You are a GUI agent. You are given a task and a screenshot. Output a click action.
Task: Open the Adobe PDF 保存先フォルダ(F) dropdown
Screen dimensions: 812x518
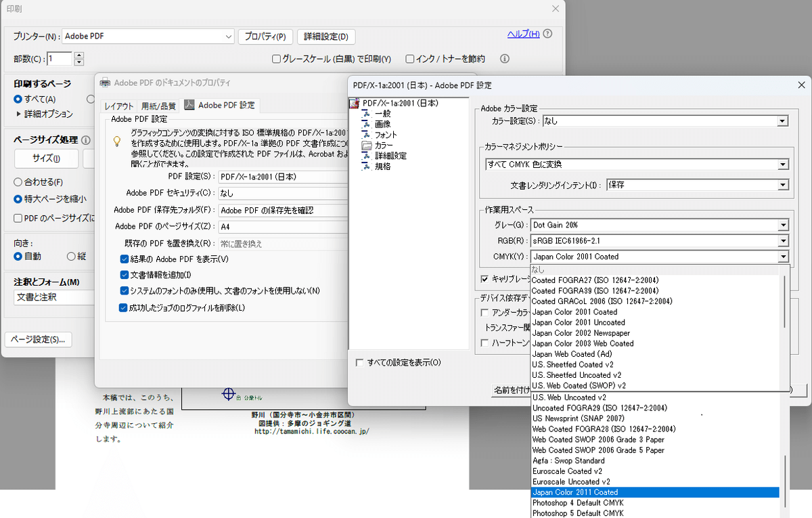283,210
